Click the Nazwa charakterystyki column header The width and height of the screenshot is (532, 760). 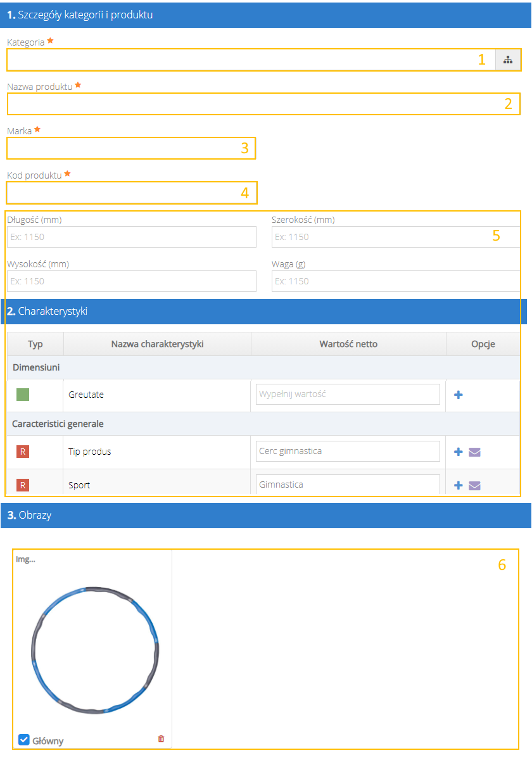[157, 344]
